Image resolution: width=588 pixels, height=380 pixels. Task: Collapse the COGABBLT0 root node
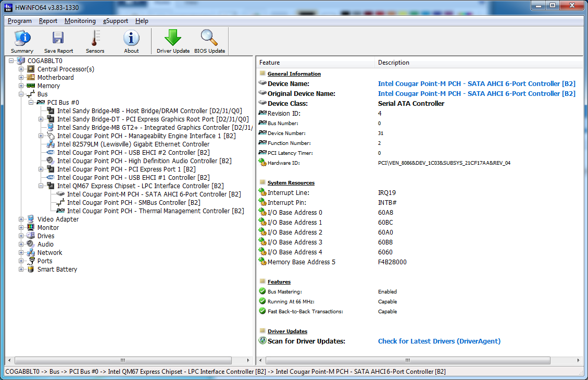[x=11, y=61]
